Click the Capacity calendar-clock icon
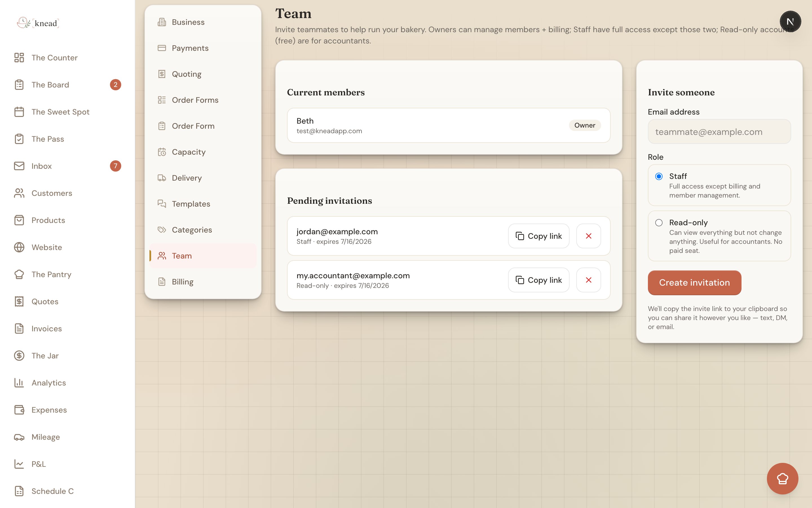Image resolution: width=812 pixels, height=508 pixels. (x=162, y=152)
